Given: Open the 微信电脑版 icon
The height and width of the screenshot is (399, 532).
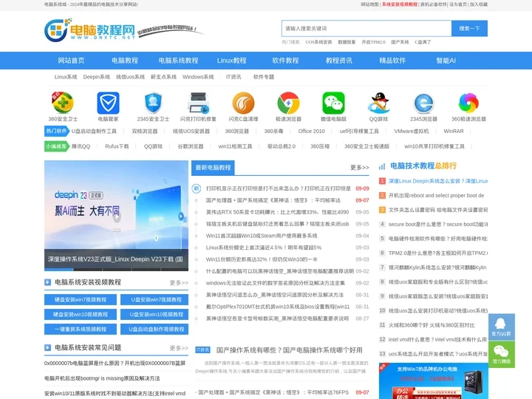Looking at the screenshot, I should (x=333, y=103).
